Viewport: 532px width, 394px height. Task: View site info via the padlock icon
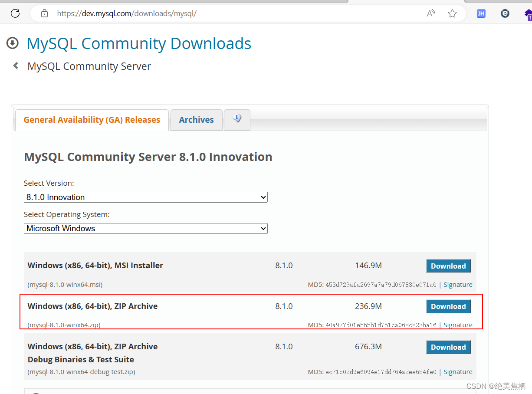[44, 13]
